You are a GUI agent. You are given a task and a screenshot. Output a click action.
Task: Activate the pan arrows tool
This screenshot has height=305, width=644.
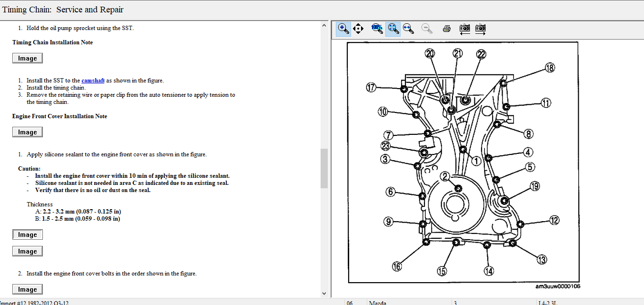click(x=359, y=29)
